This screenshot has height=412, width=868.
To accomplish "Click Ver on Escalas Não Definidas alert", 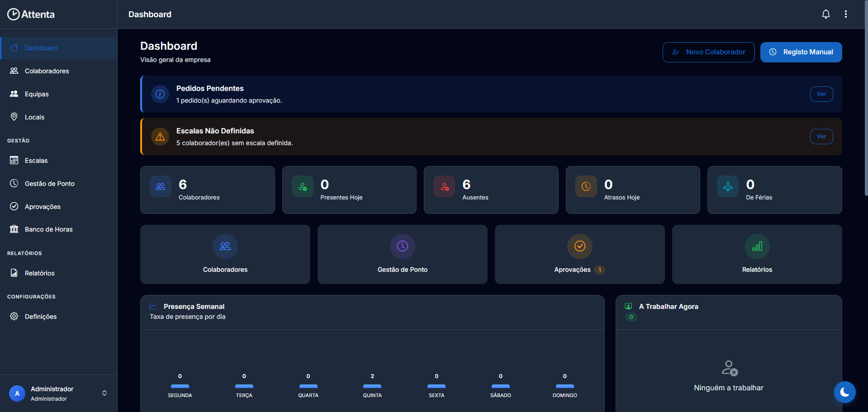I will 821,137.
